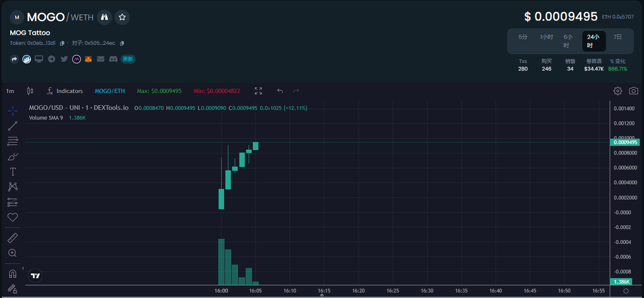Click the volume value $34.47K
The image size is (644, 298).
point(594,69)
